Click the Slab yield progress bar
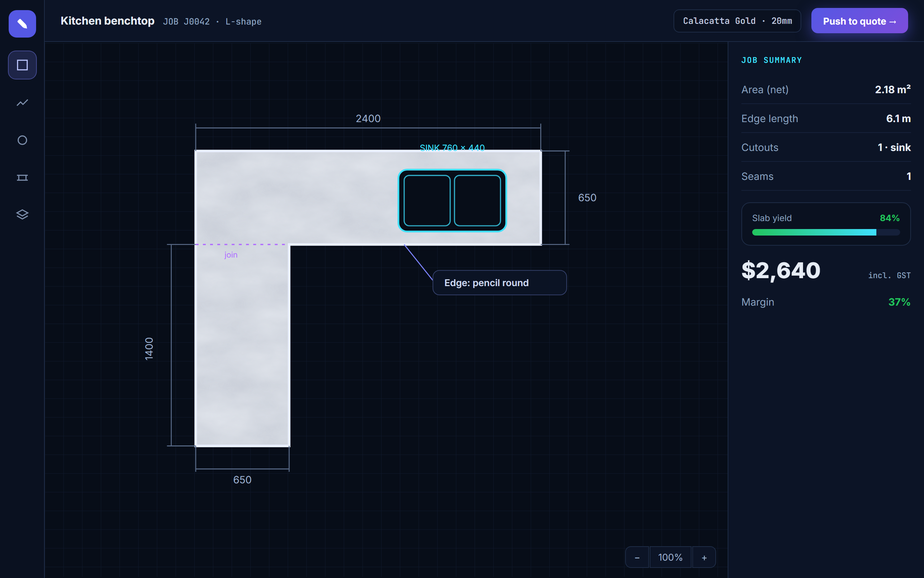The width and height of the screenshot is (924, 578). tap(826, 232)
